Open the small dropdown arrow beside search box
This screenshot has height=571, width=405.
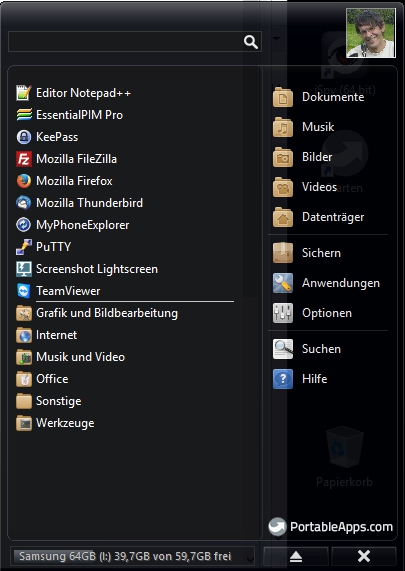(x=276, y=38)
